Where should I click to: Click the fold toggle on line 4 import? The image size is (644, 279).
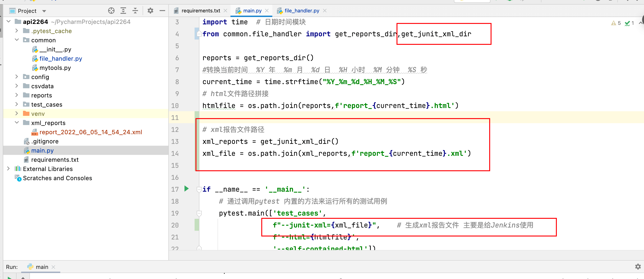pyautogui.click(x=199, y=34)
